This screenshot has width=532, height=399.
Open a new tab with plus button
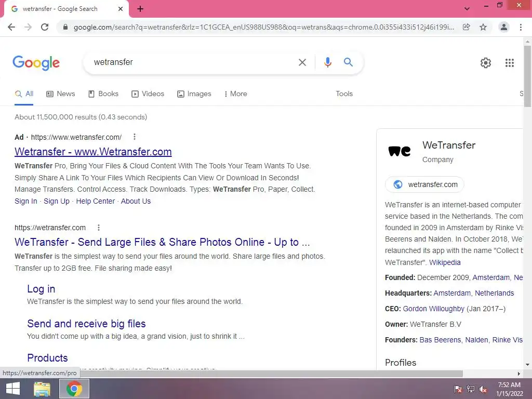tap(140, 9)
